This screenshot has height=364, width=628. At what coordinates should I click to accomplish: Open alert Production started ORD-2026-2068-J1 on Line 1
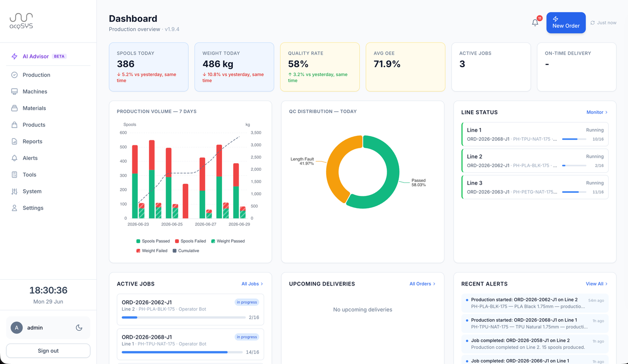coord(535,324)
